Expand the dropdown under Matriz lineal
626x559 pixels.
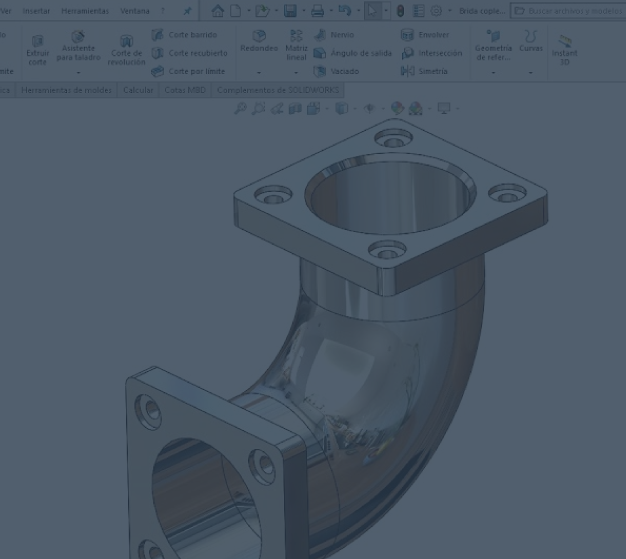click(x=296, y=73)
